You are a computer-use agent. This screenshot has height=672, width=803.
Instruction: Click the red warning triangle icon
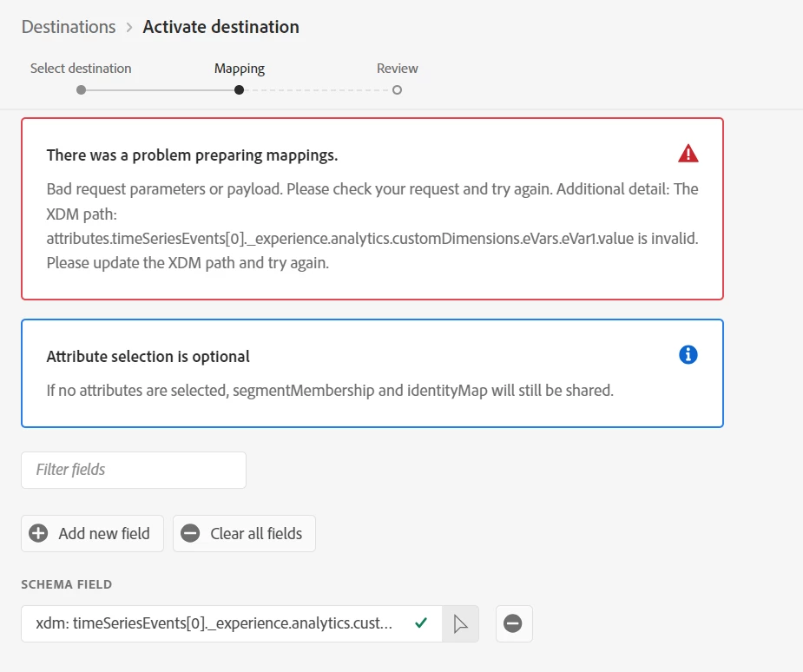tap(688, 154)
